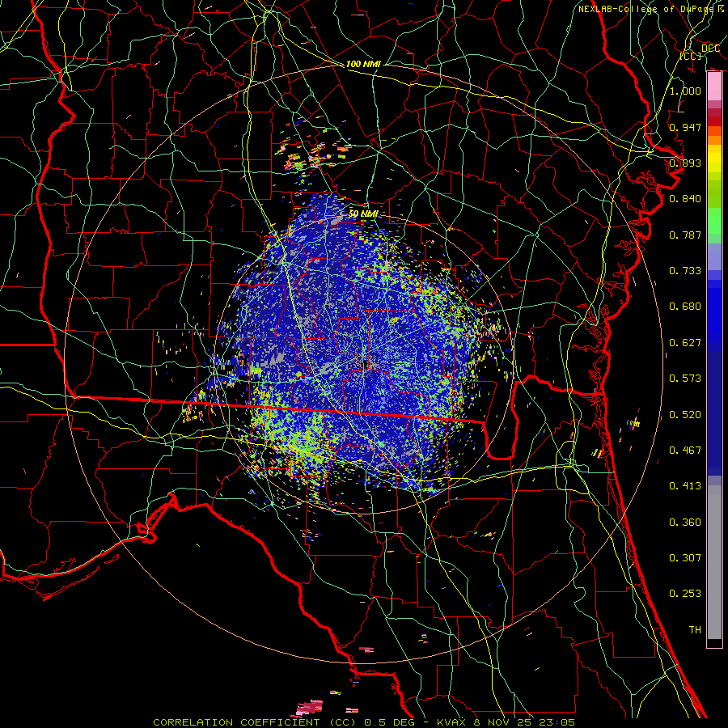Click the 0.467 legend value
This screenshot has height=728, width=728.
(685, 451)
